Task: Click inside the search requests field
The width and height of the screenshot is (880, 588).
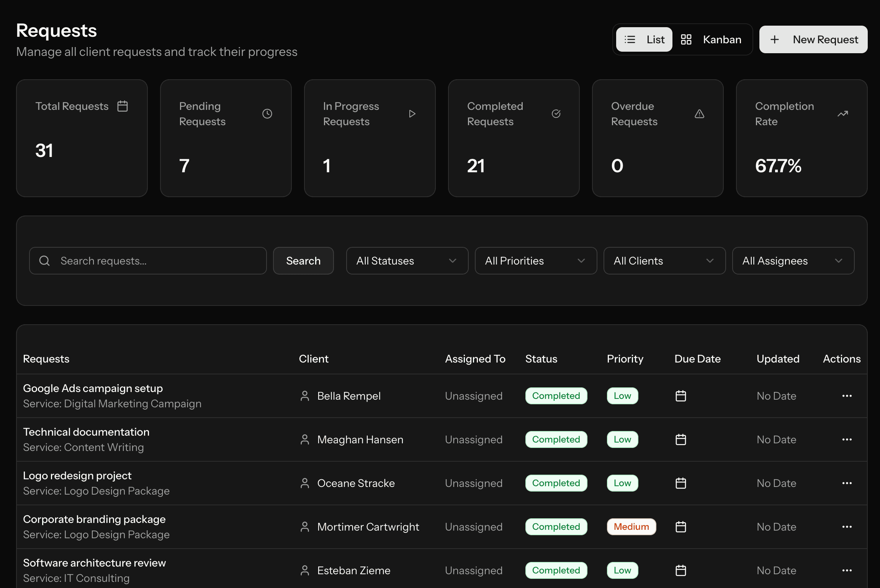Action: (153, 261)
